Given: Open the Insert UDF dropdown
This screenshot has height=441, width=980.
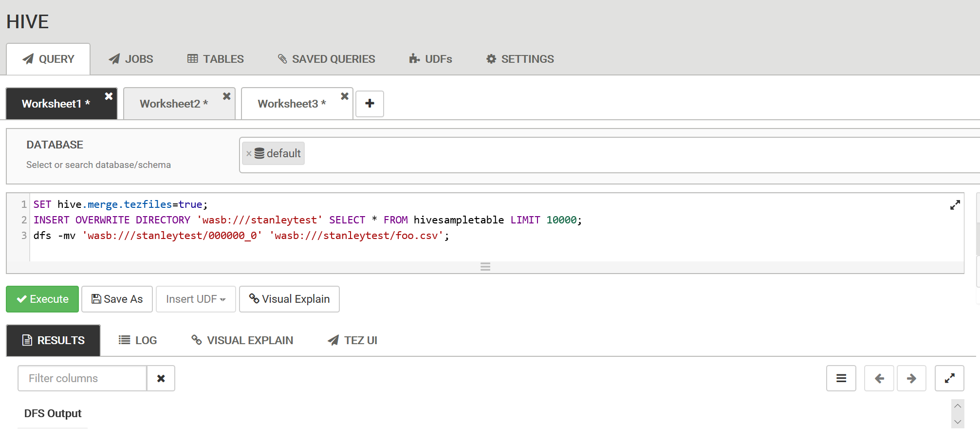Looking at the screenshot, I should [196, 299].
